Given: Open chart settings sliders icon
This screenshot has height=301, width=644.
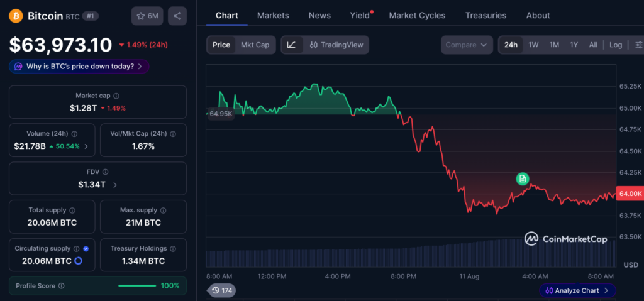Looking at the screenshot, I should 639,45.
